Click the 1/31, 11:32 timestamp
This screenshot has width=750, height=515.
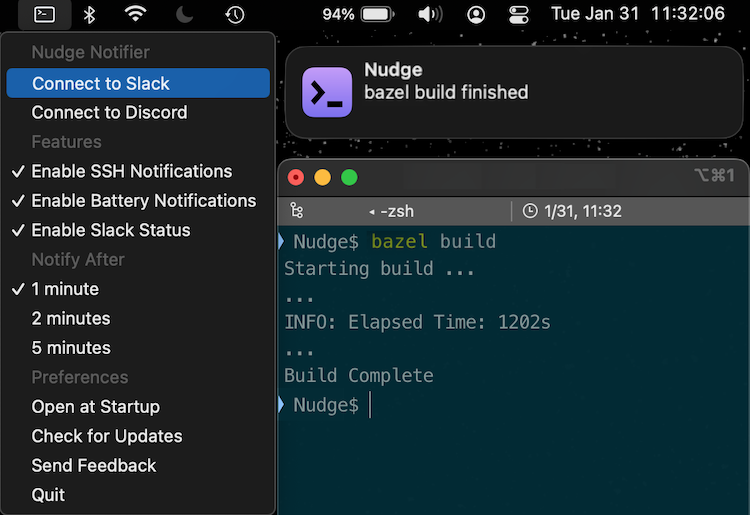(x=583, y=211)
